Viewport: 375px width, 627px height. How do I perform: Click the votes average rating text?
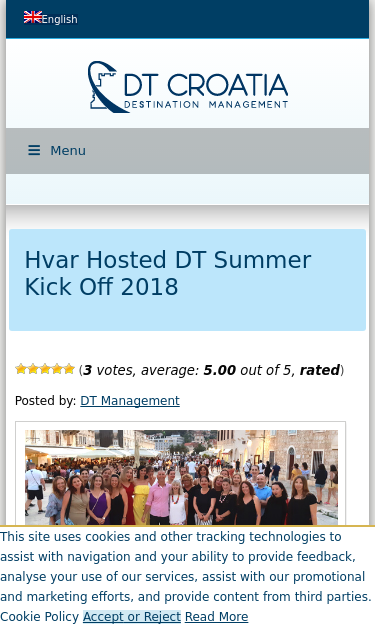pyautogui.click(x=211, y=370)
